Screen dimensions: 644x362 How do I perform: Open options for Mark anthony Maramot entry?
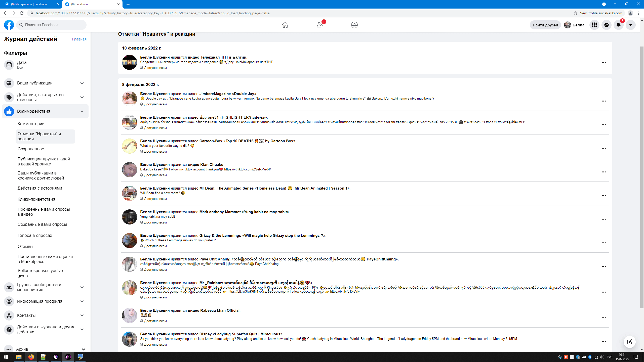pos(603,219)
